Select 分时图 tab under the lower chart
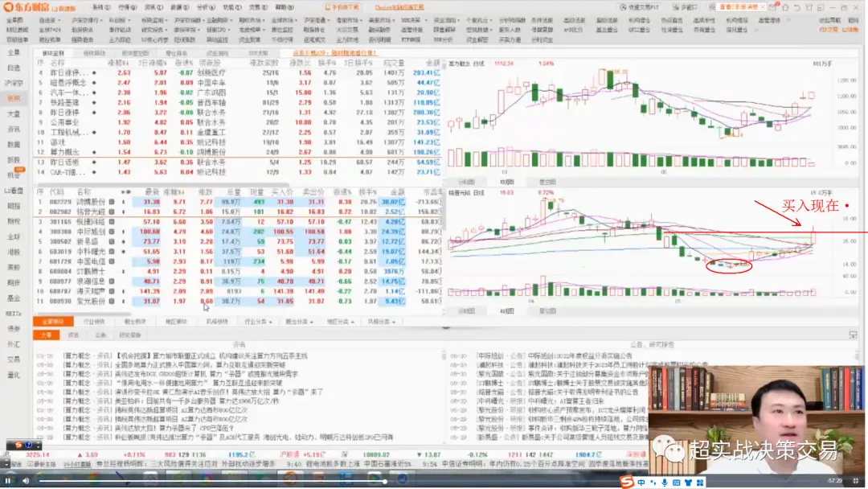The height and width of the screenshot is (489, 868). [x=466, y=311]
